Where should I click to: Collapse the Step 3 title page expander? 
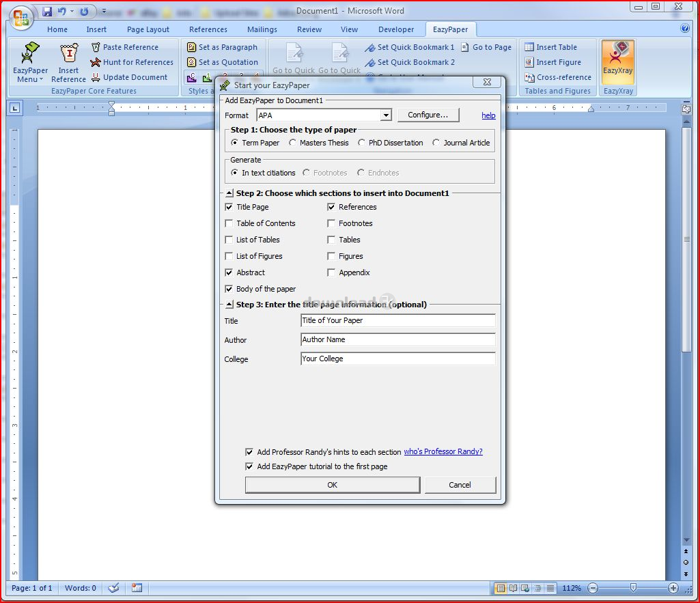[229, 305]
